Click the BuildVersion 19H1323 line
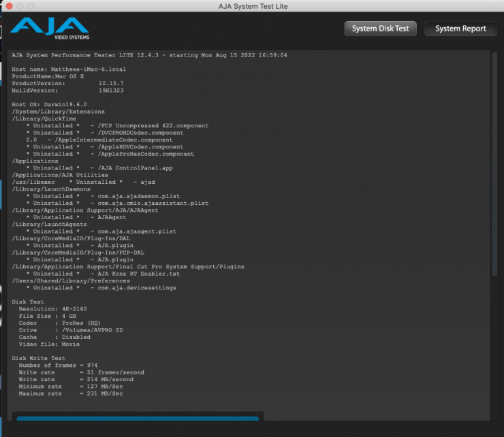 (65, 91)
